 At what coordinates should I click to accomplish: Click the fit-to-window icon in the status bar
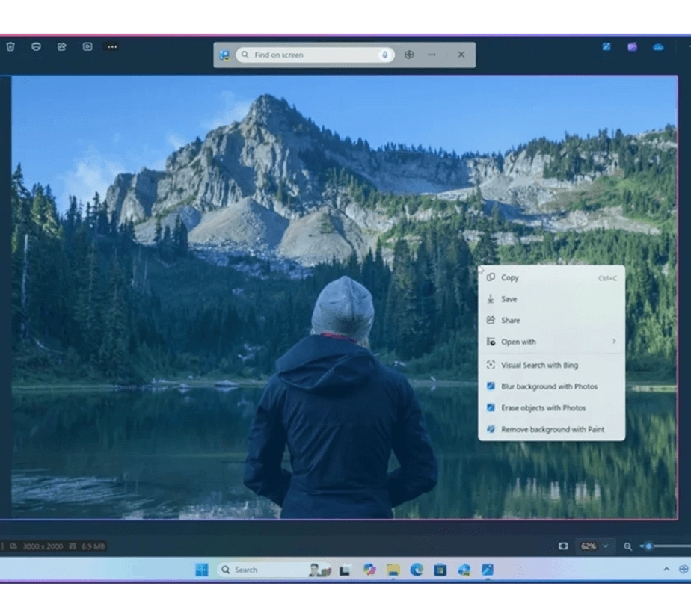coord(563,546)
